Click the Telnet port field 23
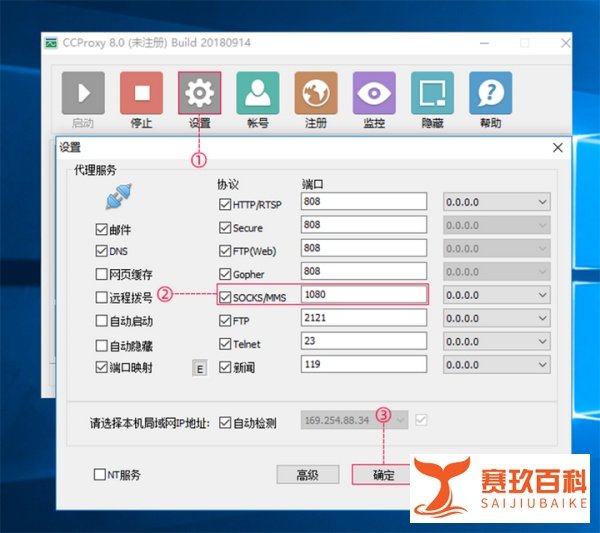 coord(364,341)
